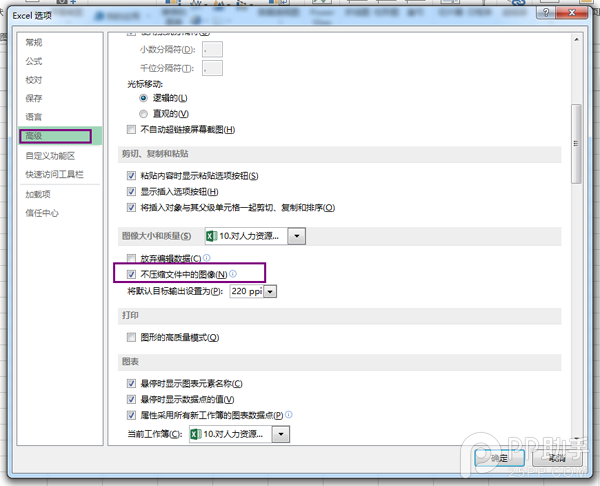The width and height of the screenshot is (600, 486).
Task: Open the 信任中心 category
Action: (42, 213)
